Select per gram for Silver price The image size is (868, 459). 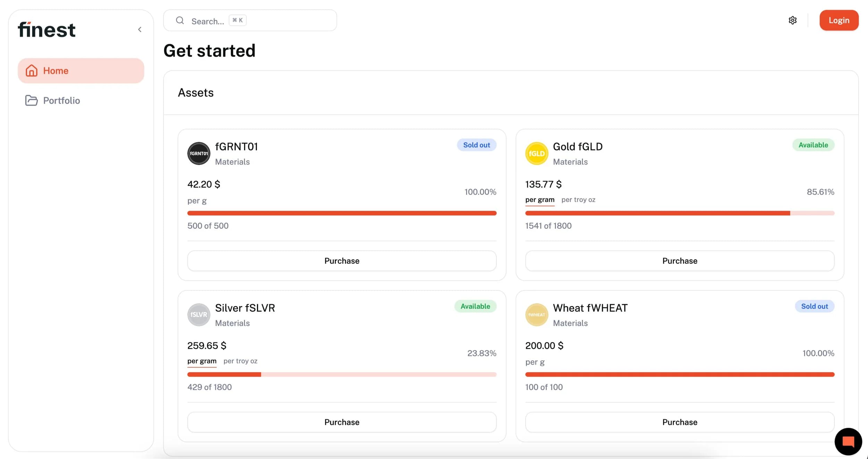202,361
